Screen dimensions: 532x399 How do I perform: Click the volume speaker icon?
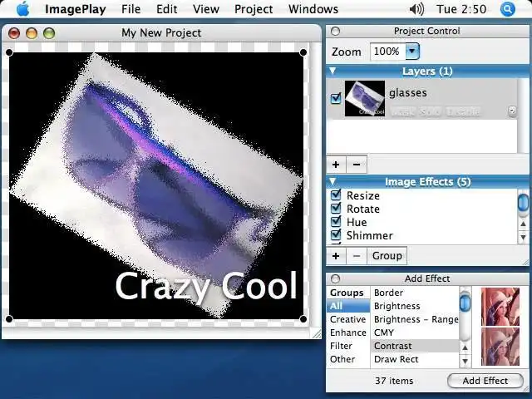416,9
